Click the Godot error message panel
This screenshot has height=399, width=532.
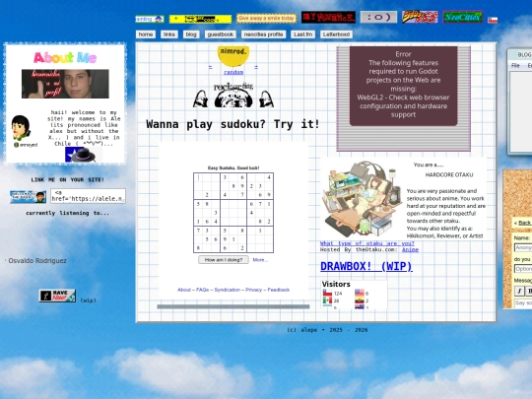(403, 86)
